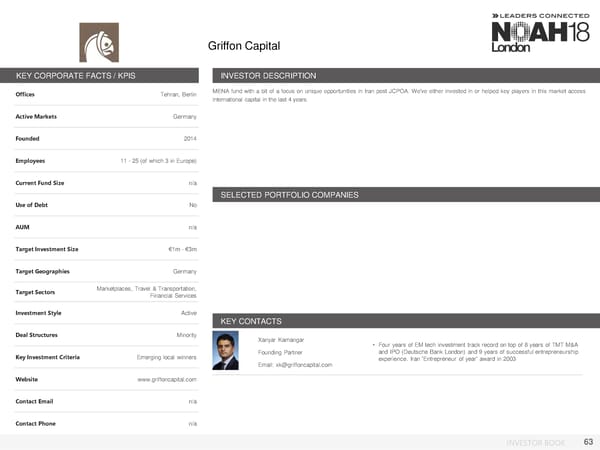Click the page number 63
This screenshot has width=600, height=450.
click(x=586, y=441)
